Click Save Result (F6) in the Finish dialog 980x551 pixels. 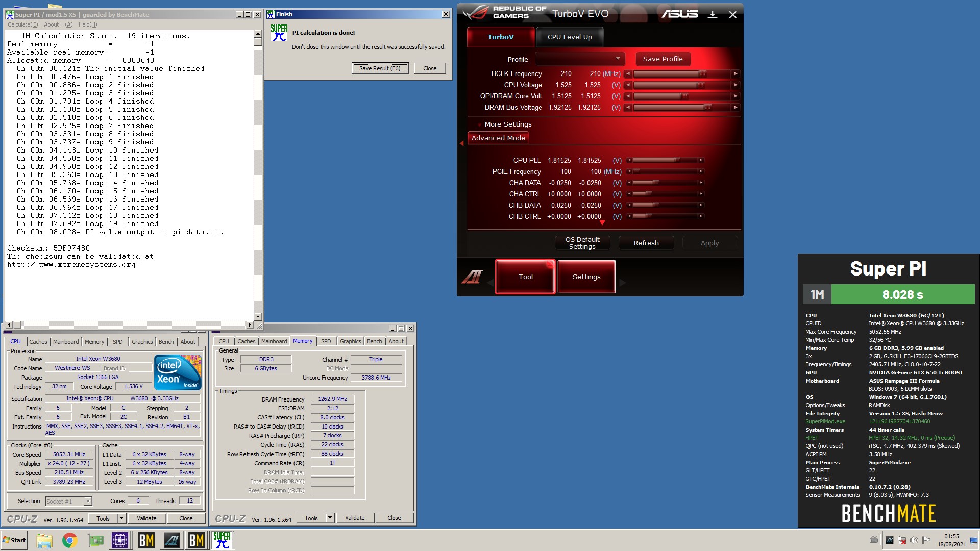(x=380, y=68)
